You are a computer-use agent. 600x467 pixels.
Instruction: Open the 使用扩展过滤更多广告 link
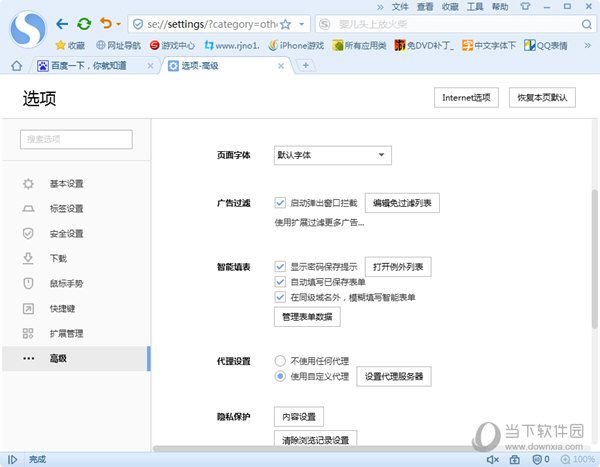319,222
